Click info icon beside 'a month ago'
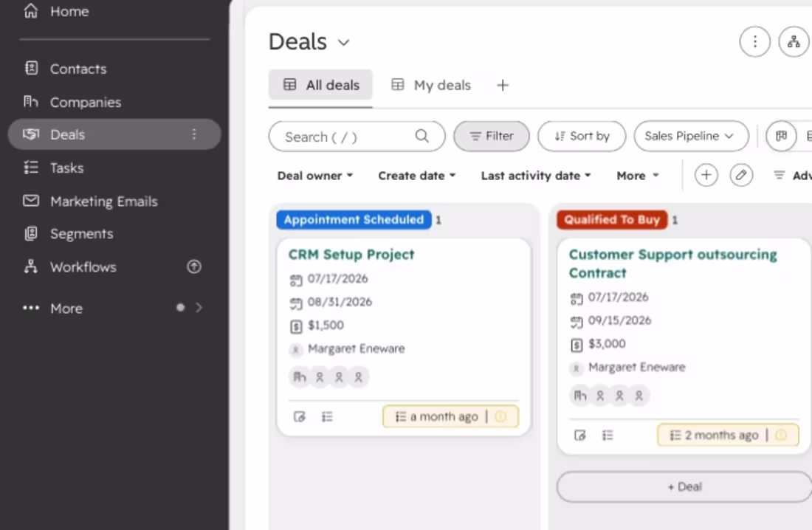This screenshot has height=530, width=812. (x=500, y=416)
